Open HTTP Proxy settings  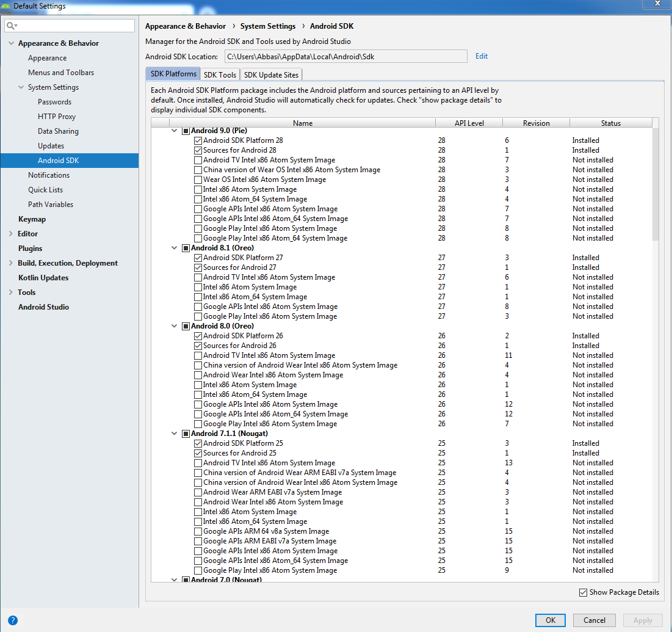click(x=57, y=117)
